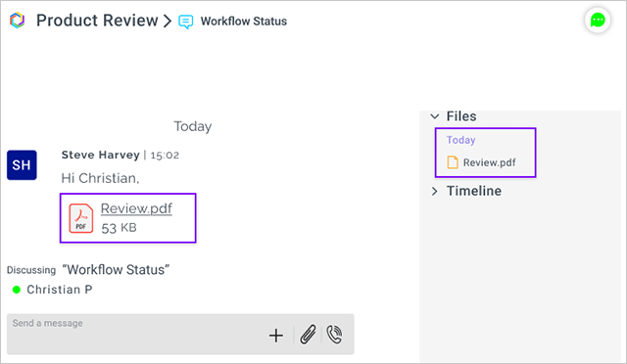The image size is (627, 364).
Task: Click the 53 KB file size text
Action: click(119, 228)
